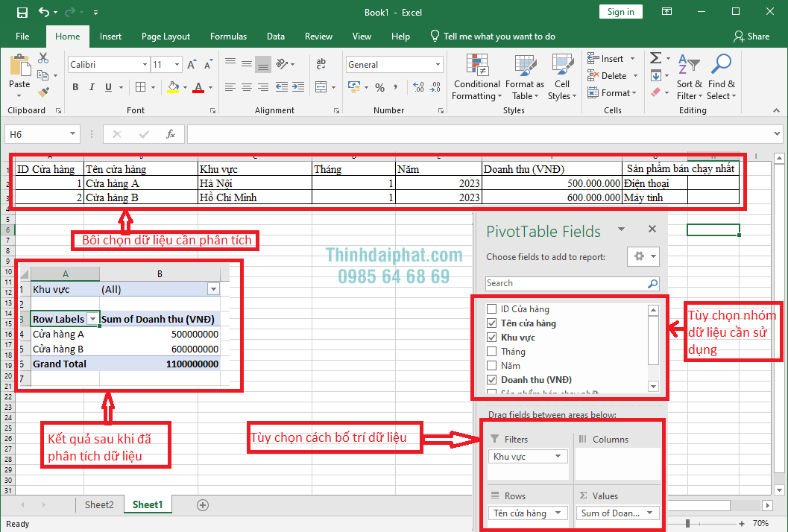Open the font size dropdown
This screenshot has height=532, width=788.
click(x=177, y=64)
